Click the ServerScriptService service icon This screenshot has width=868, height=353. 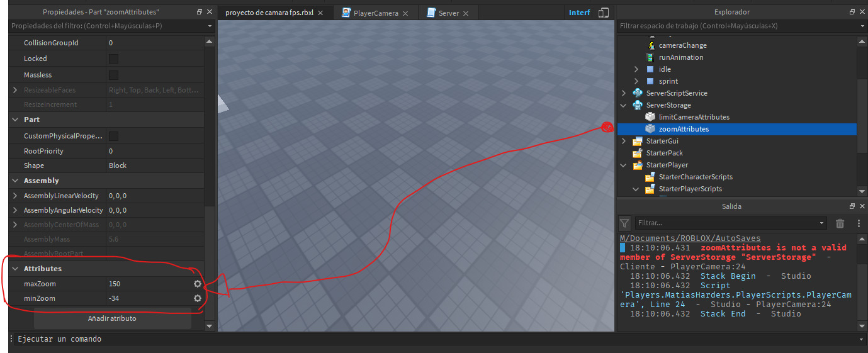pyautogui.click(x=638, y=93)
